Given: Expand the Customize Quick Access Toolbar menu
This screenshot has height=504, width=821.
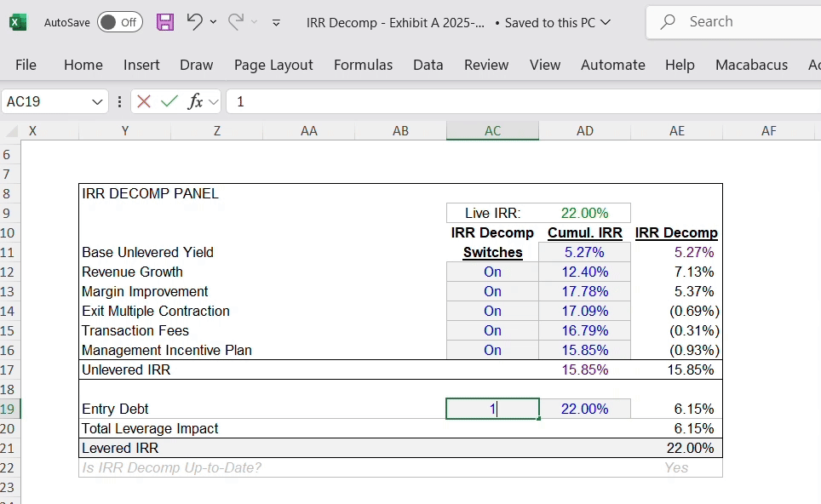Looking at the screenshot, I should pos(276,22).
